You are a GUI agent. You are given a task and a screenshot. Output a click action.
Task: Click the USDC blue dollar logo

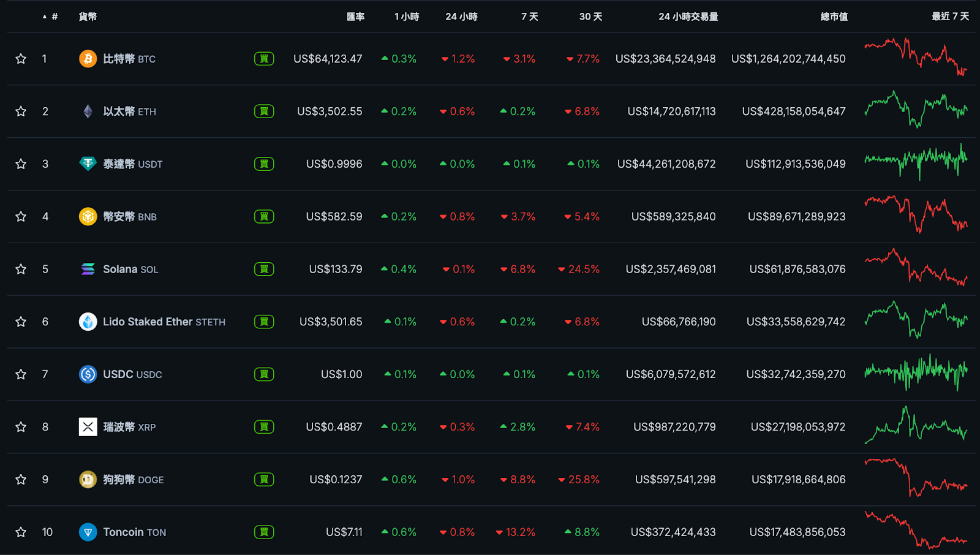[88, 374]
